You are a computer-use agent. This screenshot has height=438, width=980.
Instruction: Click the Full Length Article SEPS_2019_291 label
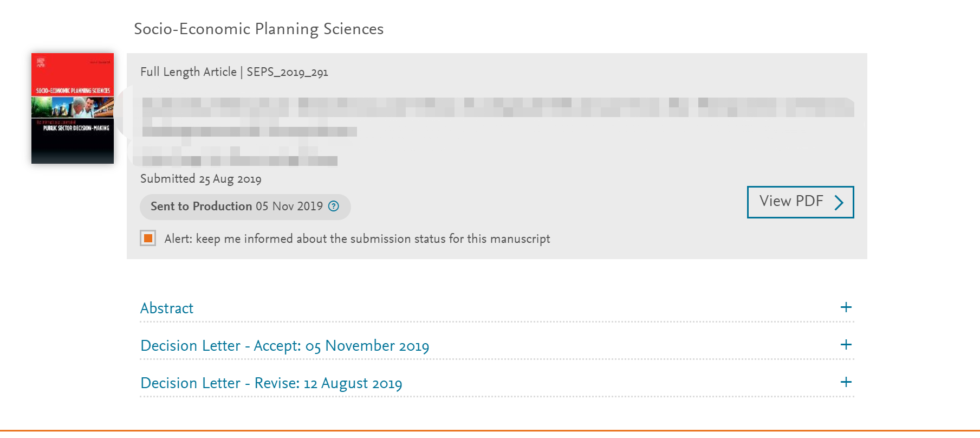234,72
